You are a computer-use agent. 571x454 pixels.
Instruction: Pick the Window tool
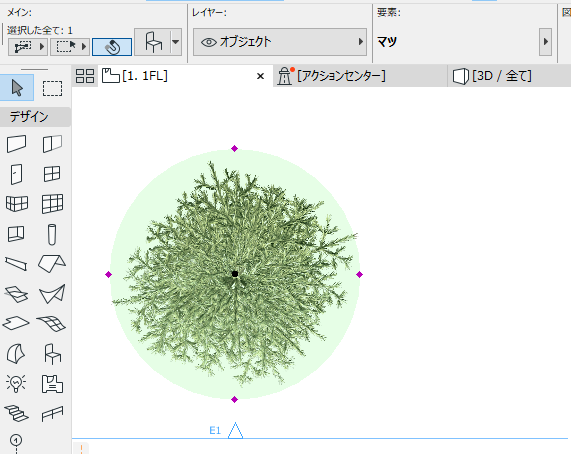[52, 174]
